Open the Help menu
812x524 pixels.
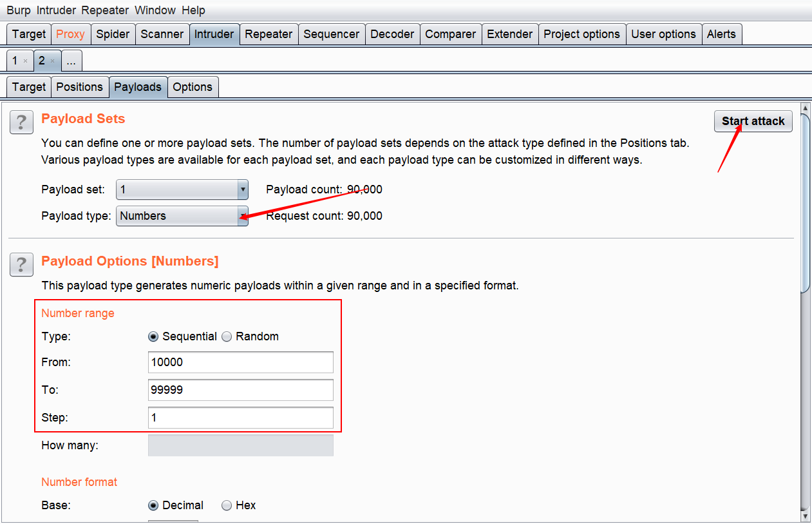click(193, 10)
